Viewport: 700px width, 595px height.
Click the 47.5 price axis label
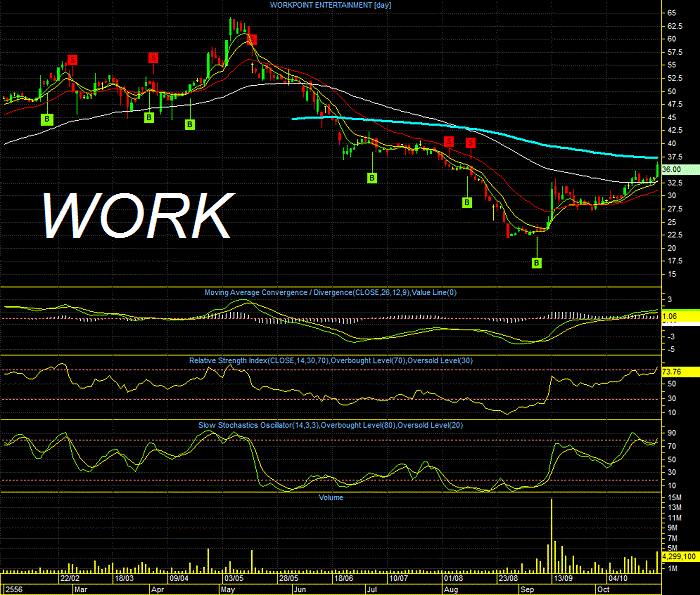tap(675, 104)
